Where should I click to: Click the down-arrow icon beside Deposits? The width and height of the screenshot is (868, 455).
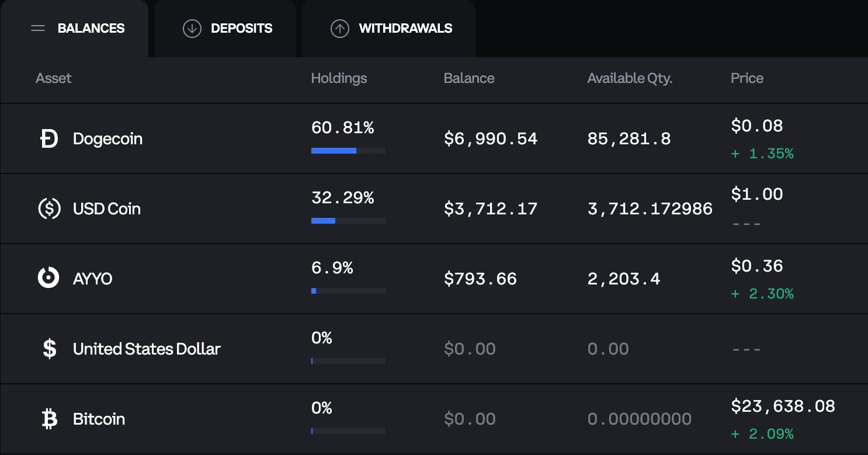pos(192,29)
